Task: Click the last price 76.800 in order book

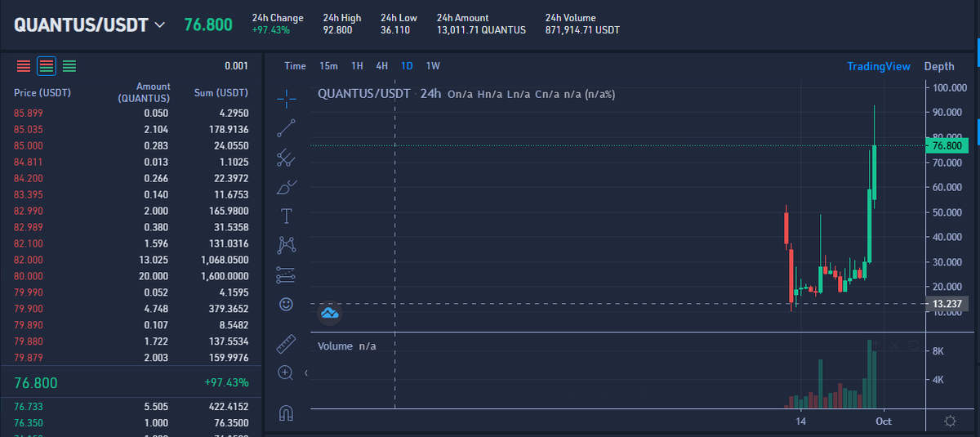Action: [x=36, y=382]
